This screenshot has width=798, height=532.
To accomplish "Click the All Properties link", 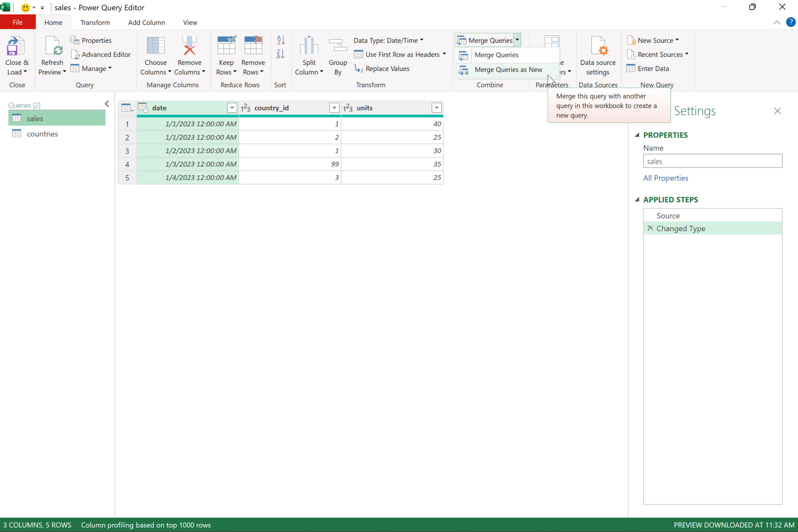I will (x=665, y=178).
